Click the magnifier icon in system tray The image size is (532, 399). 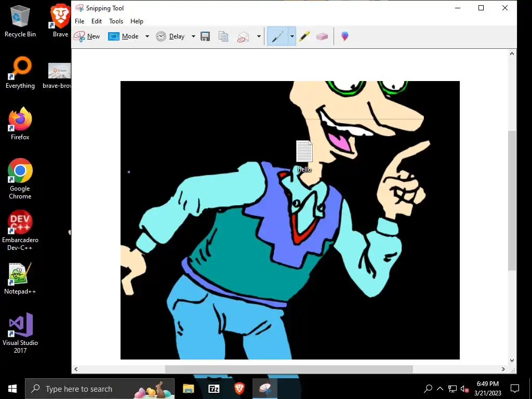click(x=428, y=389)
